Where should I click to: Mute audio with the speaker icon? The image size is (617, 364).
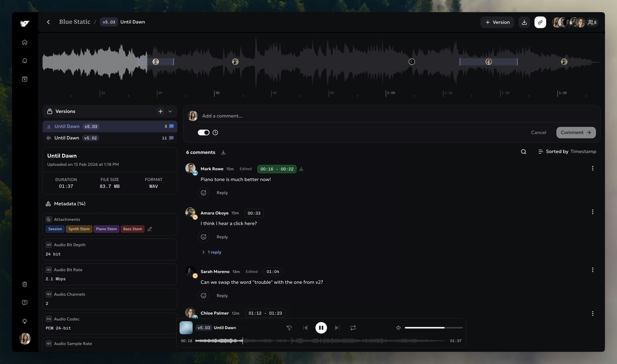click(398, 328)
